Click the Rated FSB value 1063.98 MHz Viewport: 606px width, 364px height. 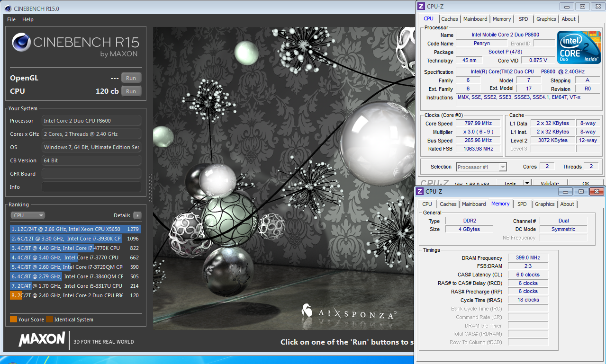click(x=479, y=149)
